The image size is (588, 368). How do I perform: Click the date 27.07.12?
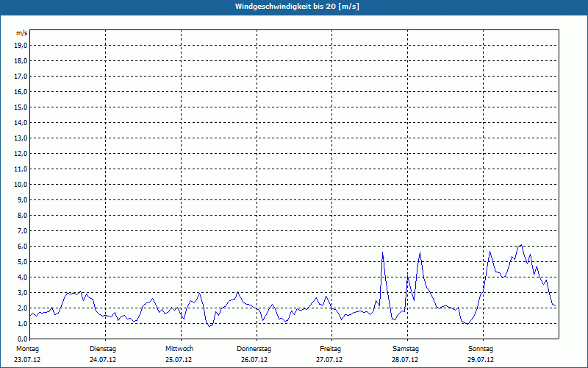329,360
